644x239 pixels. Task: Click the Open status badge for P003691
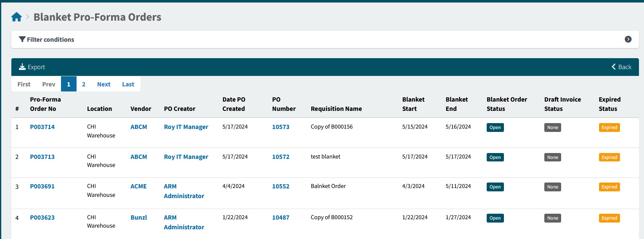495,187
